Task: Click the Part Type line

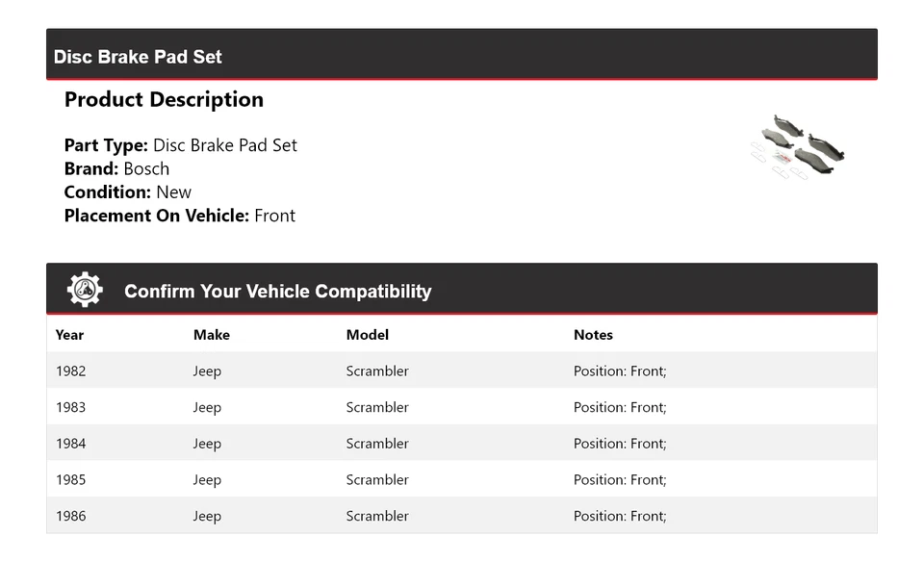Action: [x=180, y=145]
